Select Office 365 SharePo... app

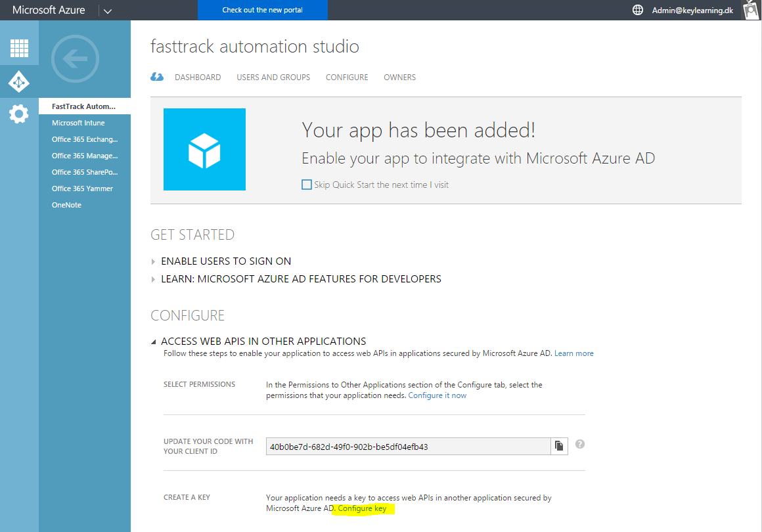[x=85, y=173]
